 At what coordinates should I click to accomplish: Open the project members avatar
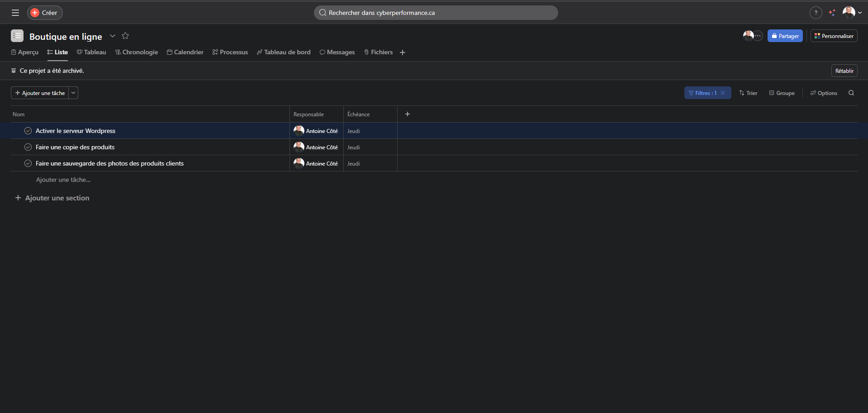tap(748, 36)
